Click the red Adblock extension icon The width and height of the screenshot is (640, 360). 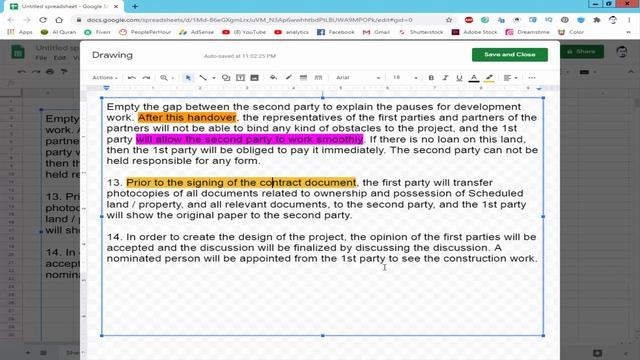click(469, 20)
